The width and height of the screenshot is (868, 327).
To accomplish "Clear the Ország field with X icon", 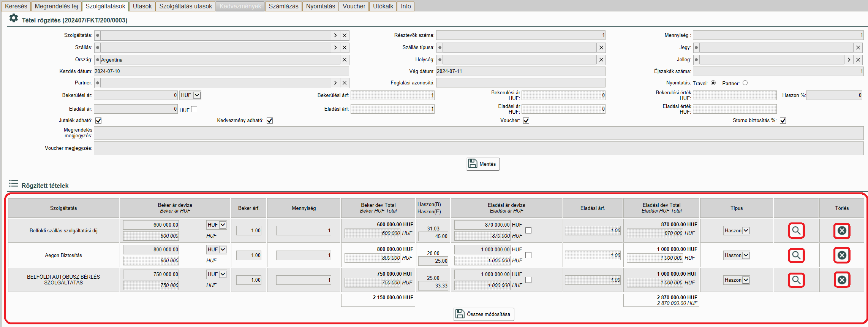I will point(345,60).
